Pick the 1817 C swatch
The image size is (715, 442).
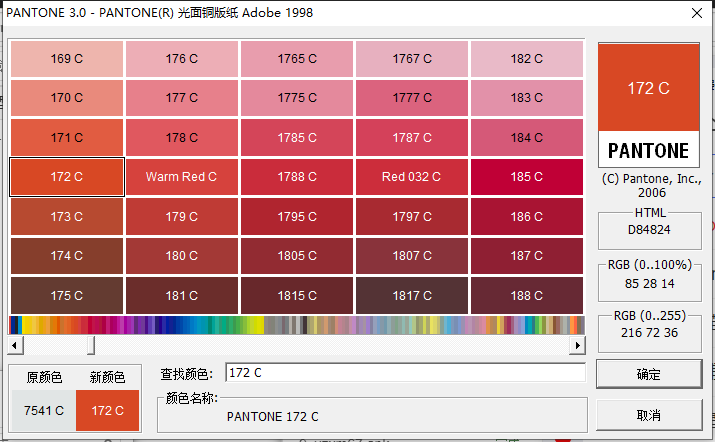412,295
